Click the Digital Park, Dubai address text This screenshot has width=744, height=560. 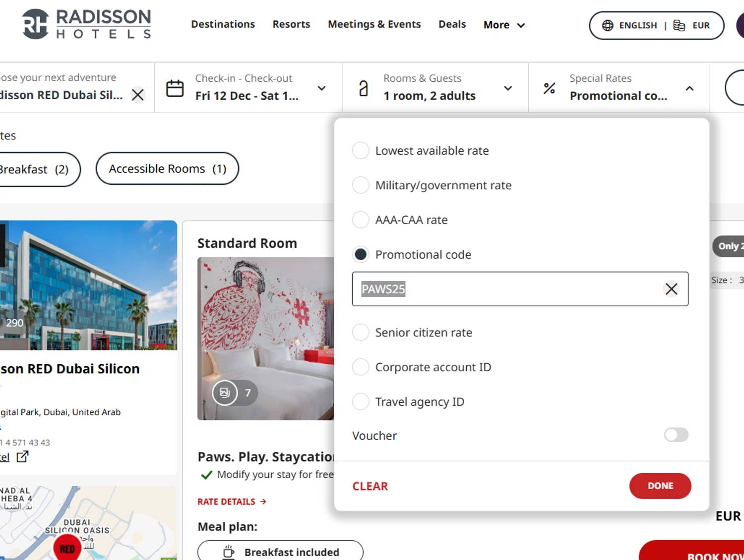(60, 412)
